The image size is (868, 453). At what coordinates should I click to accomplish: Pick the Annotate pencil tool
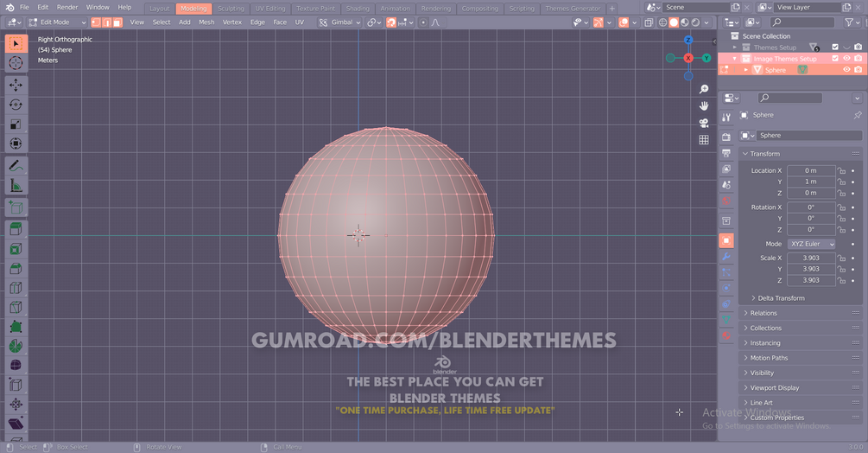click(16, 166)
